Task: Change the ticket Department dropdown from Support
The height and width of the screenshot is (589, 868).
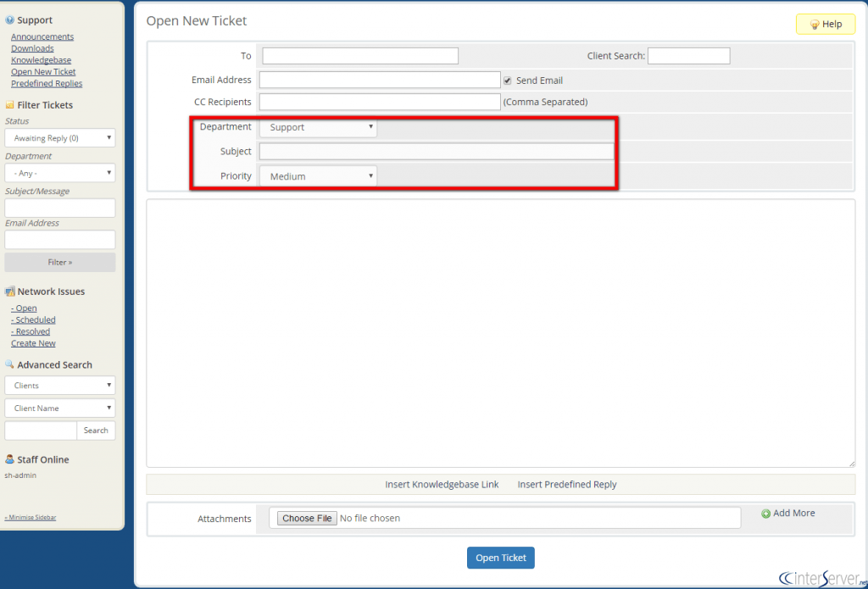Action: pyautogui.click(x=317, y=128)
